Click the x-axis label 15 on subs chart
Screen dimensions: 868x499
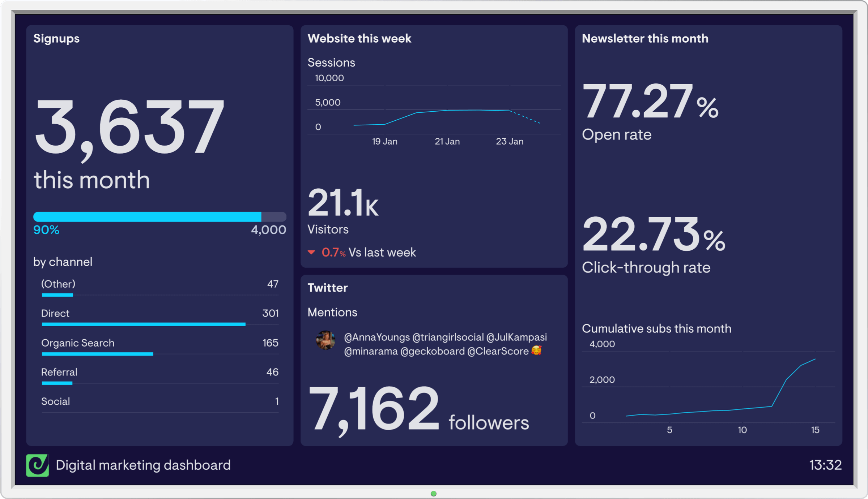point(815,430)
